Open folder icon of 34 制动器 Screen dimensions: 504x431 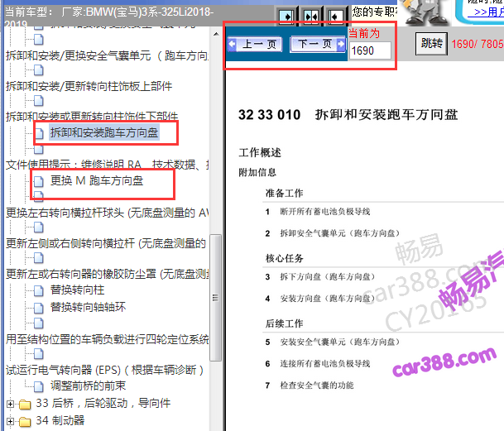(x=25, y=421)
